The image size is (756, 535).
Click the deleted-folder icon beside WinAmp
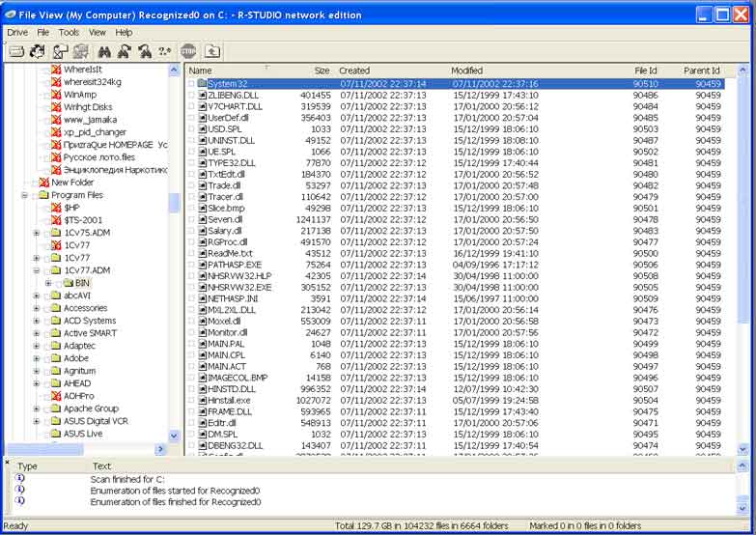[56, 94]
